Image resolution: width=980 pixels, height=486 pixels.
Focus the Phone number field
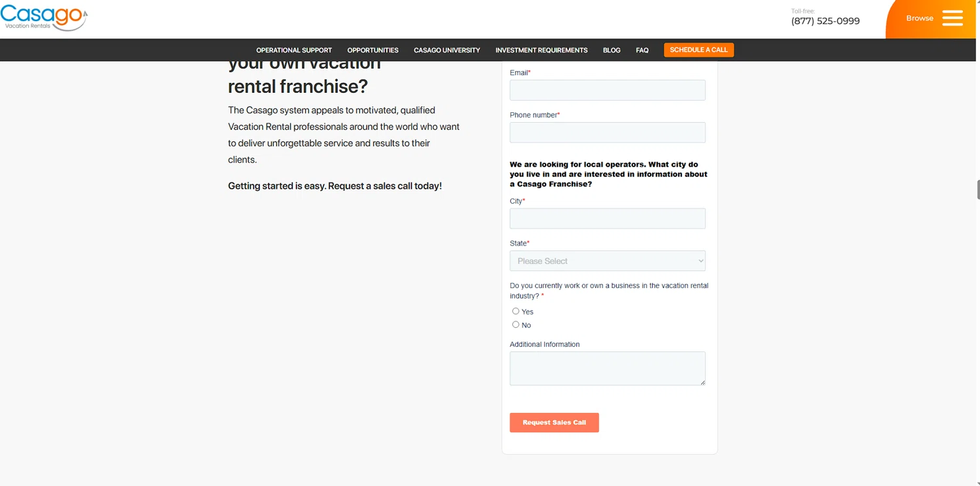click(x=607, y=133)
